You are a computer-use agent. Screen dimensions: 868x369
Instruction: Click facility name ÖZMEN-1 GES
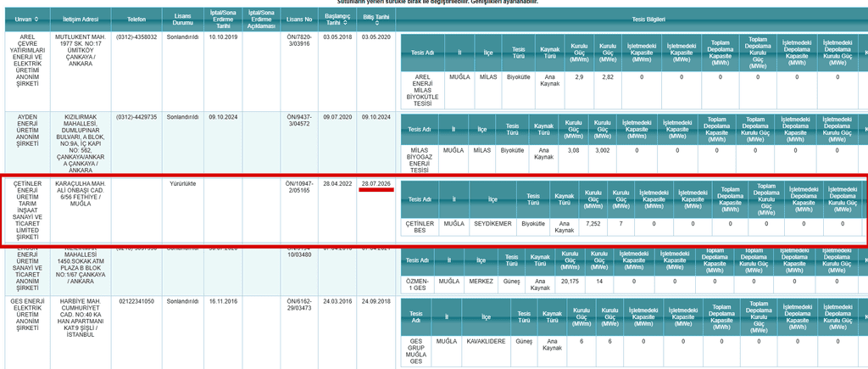tap(419, 285)
